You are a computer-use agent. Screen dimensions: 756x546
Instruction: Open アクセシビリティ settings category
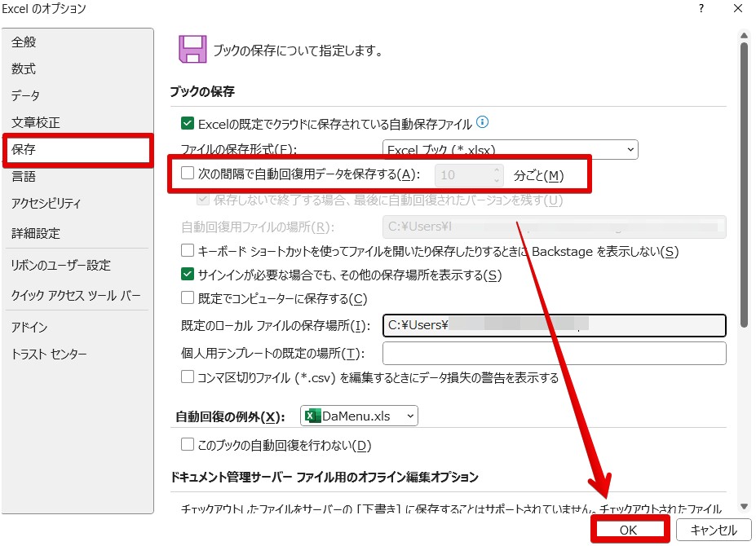click(77, 204)
